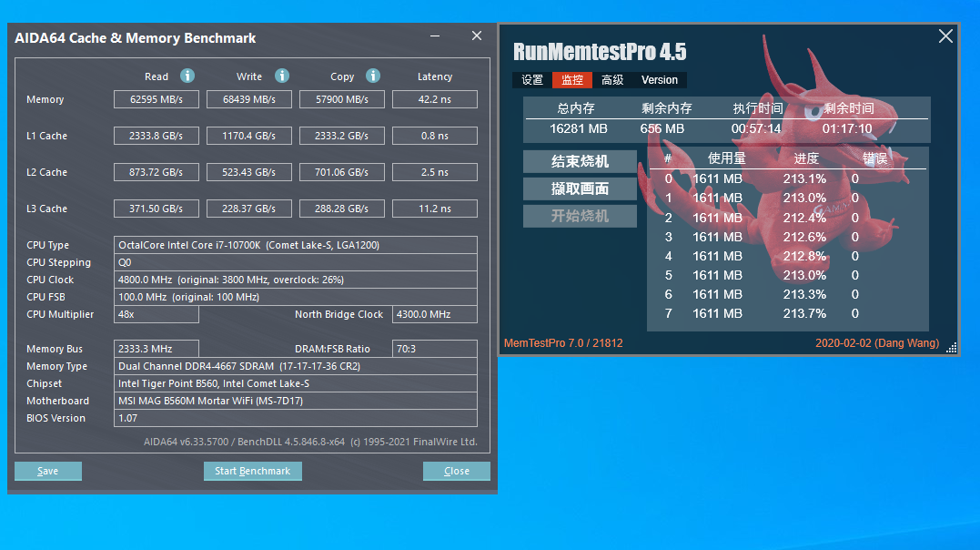Click the 212.8% progress for thread 4
This screenshot has width=980, height=550.
click(x=804, y=256)
